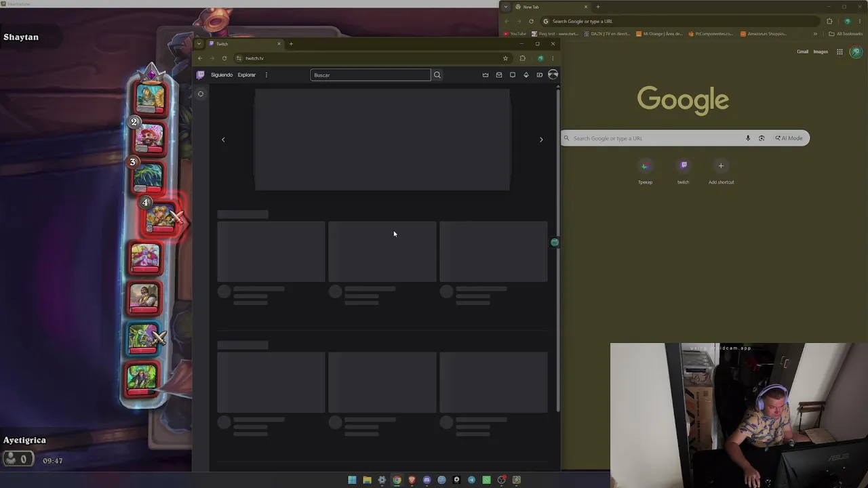Switch to Google Chrome in the taskbar
This screenshot has width=868, height=488.
[x=397, y=480]
